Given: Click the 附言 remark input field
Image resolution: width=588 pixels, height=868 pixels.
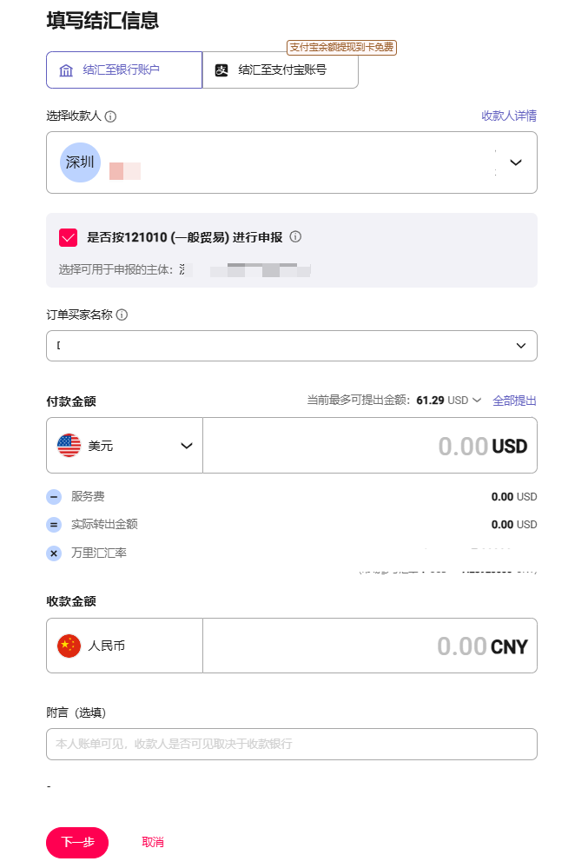Looking at the screenshot, I should pyautogui.click(x=291, y=744).
